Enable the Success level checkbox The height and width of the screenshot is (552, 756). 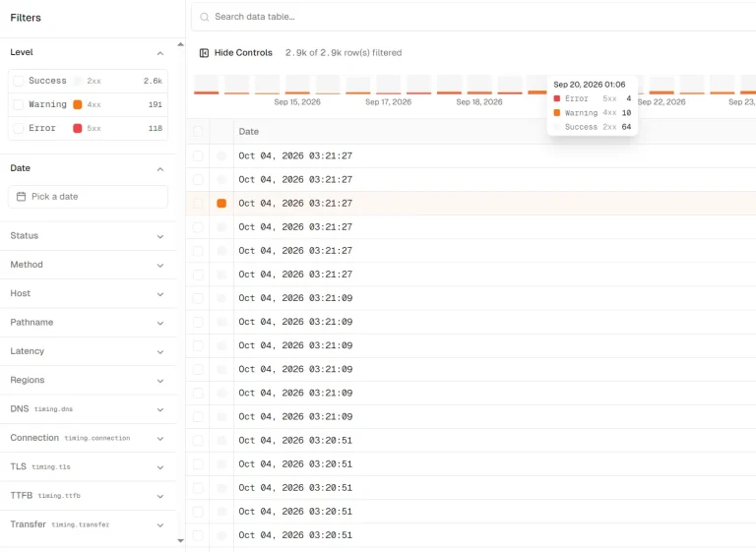(19, 81)
